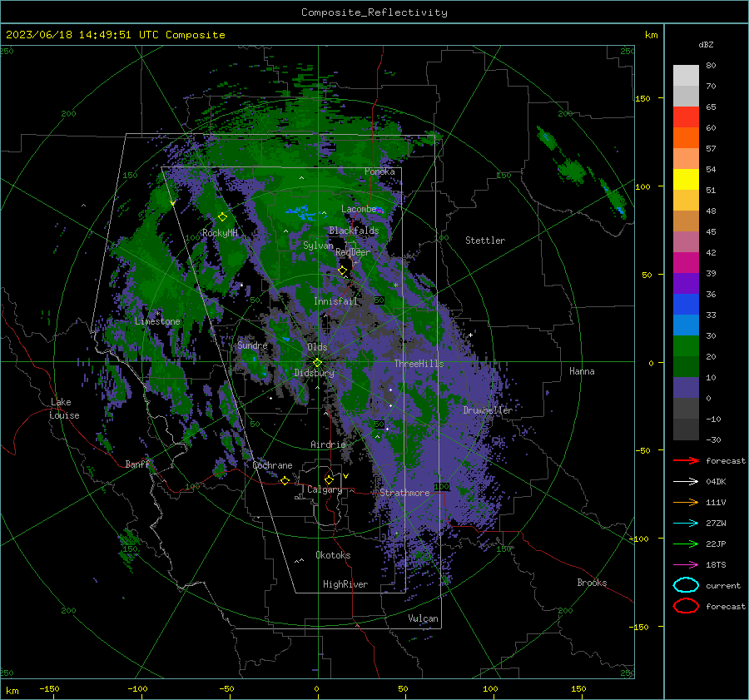This screenshot has height=700, width=749.
Task: Click the RedDeer city label
Action: pos(353,252)
